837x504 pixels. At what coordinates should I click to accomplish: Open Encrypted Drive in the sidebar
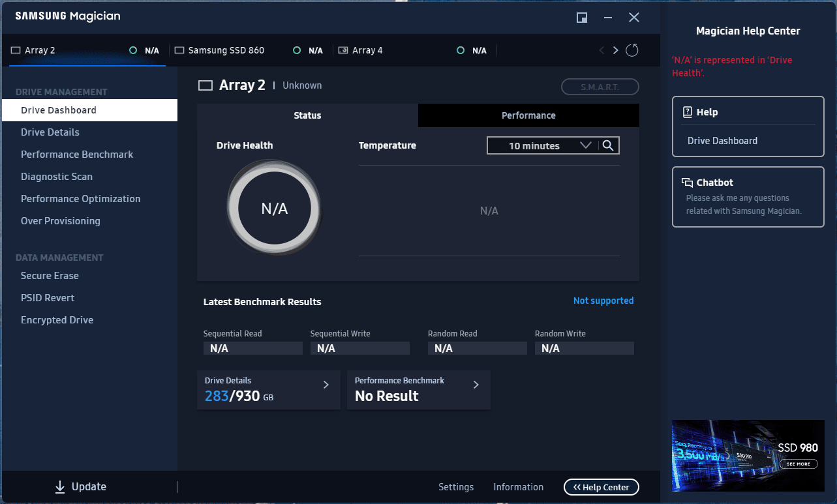89,320
